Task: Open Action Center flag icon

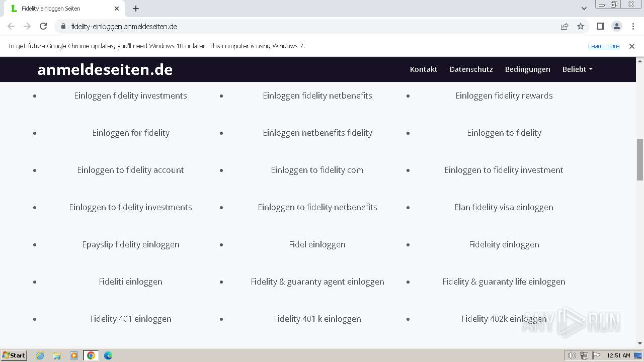Action: (x=596, y=355)
